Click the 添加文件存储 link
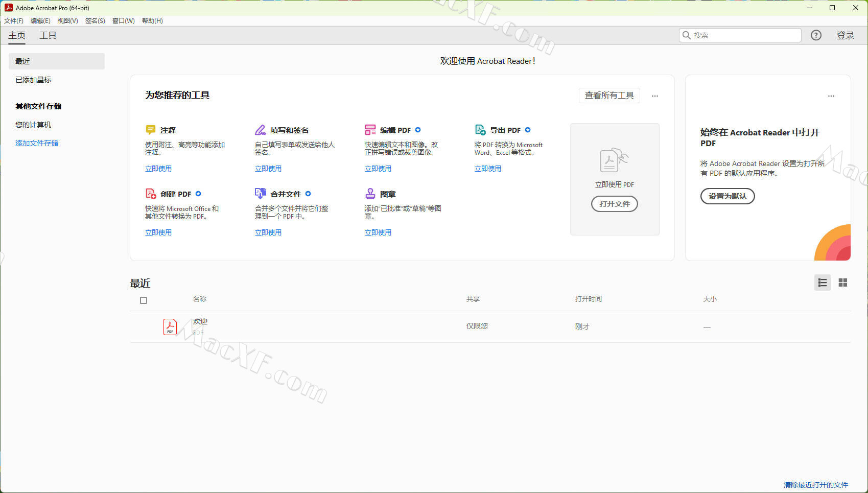The image size is (868, 493). pyautogui.click(x=37, y=143)
